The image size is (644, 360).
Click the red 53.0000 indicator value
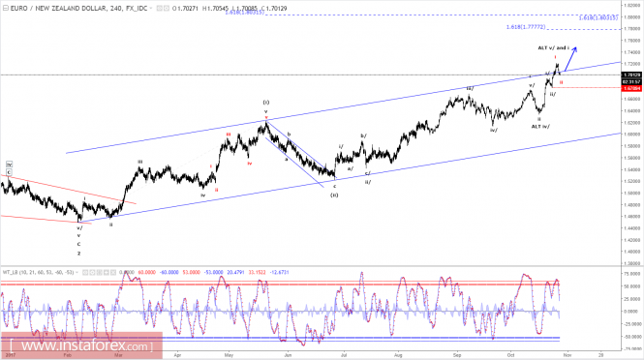[191, 272]
